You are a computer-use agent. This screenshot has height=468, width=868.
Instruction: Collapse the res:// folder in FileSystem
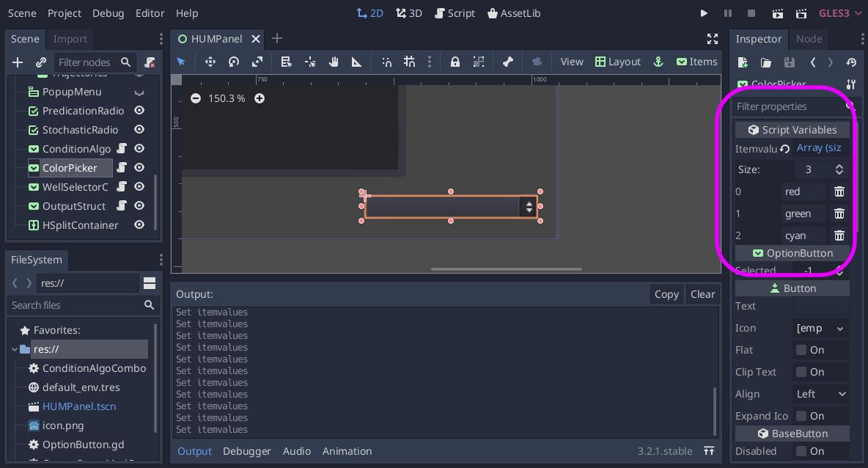15,349
